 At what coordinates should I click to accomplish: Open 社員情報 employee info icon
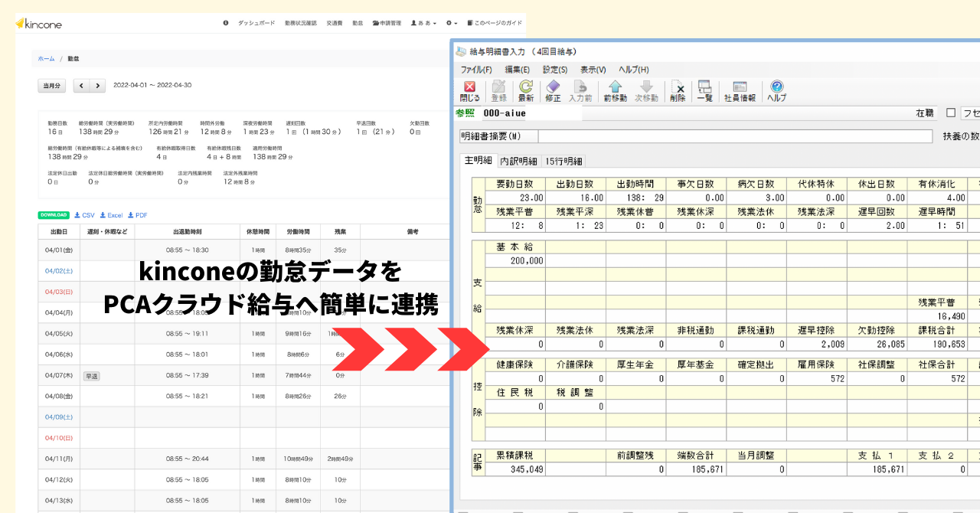coord(740,91)
